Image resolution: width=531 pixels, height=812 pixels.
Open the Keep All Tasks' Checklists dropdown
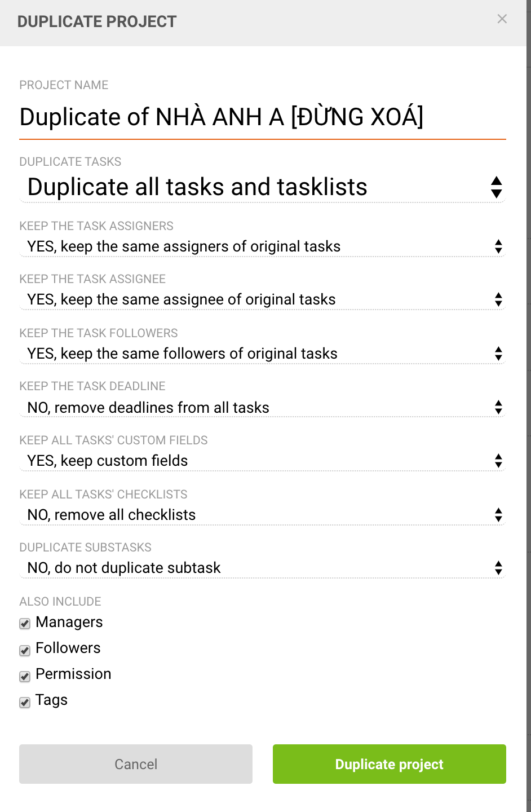[263, 514]
